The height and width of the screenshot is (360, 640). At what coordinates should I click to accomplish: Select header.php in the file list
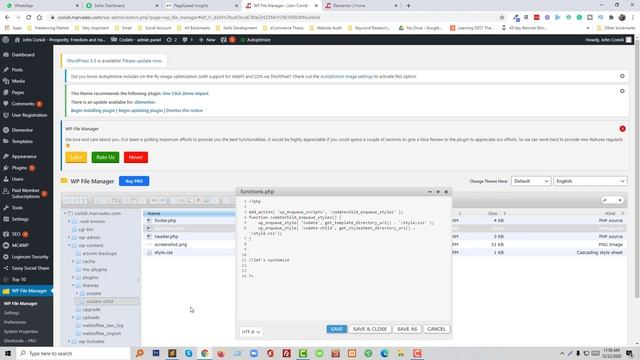click(x=166, y=236)
